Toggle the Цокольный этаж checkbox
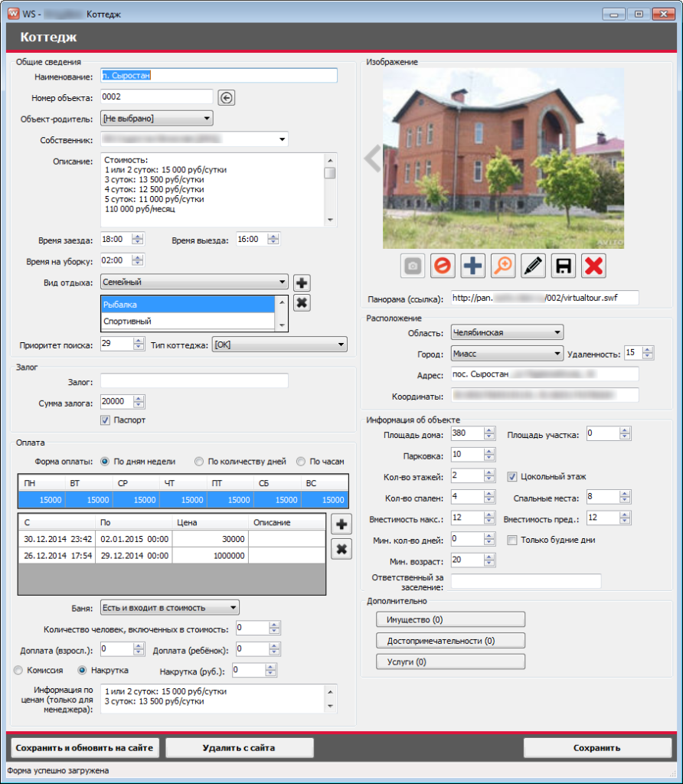Image resolution: width=683 pixels, height=784 pixels. click(x=512, y=476)
